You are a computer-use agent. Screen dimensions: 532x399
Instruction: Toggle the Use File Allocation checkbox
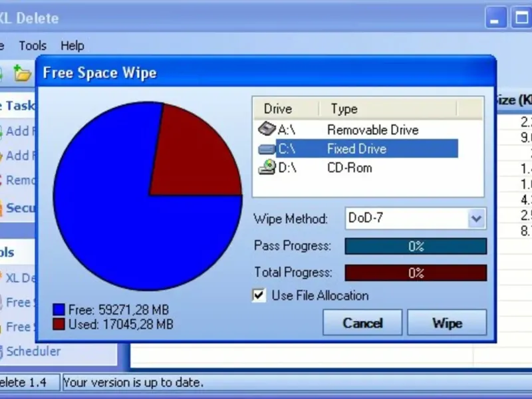(259, 295)
